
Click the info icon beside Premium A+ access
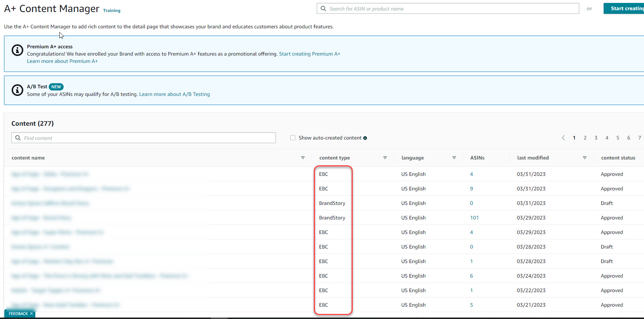pyautogui.click(x=17, y=50)
